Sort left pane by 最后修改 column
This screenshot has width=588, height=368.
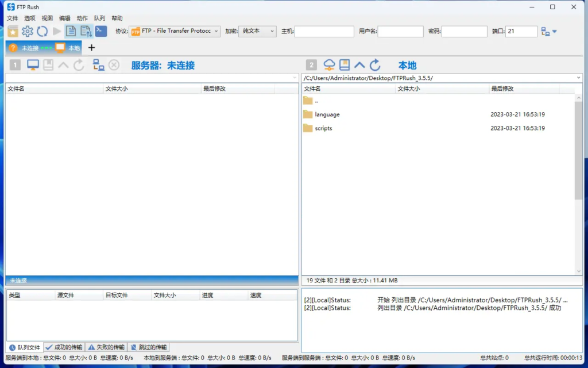click(238, 89)
